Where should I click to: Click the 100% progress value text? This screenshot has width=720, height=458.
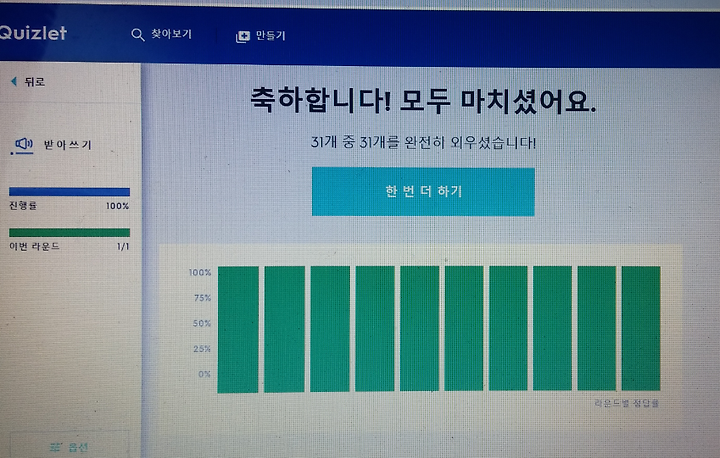(118, 206)
